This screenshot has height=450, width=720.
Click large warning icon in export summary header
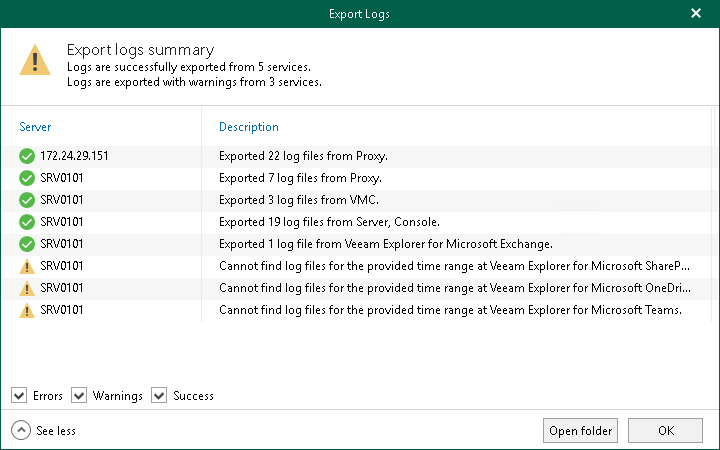point(35,59)
